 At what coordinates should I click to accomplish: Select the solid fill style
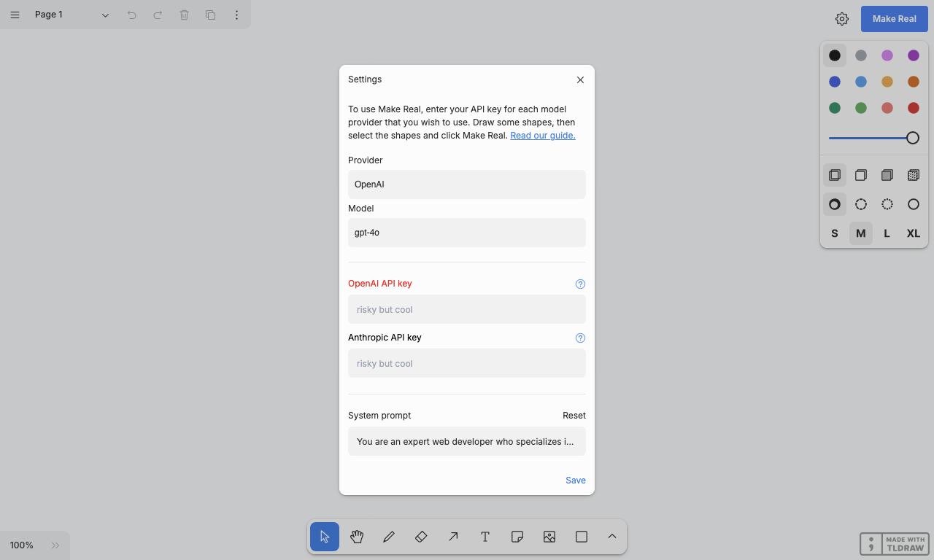[x=887, y=175]
